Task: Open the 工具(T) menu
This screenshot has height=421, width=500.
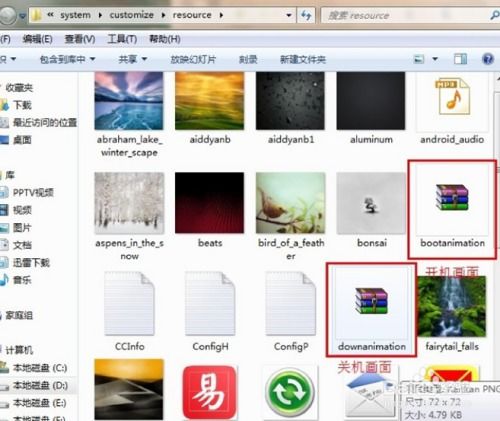Action: [x=122, y=39]
